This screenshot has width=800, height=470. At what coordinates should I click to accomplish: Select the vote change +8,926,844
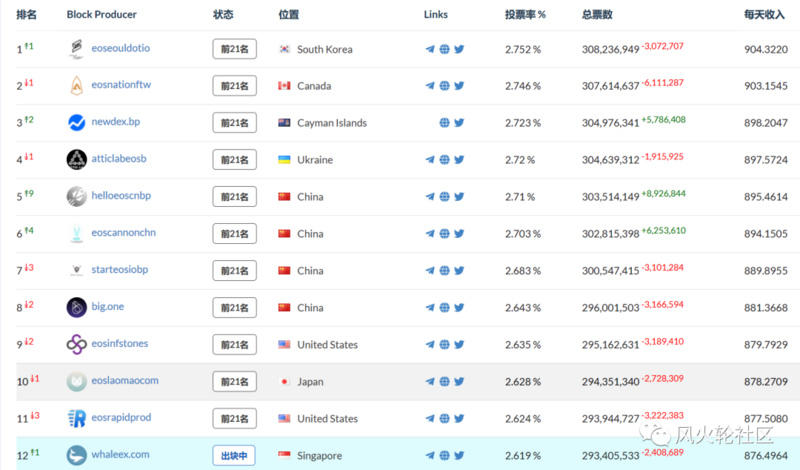(x=663, y=193)
